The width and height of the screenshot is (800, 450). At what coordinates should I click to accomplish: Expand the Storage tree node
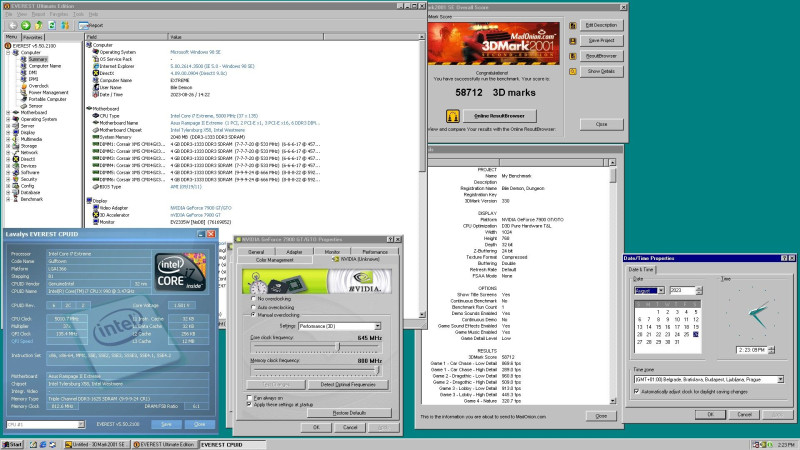8,145
